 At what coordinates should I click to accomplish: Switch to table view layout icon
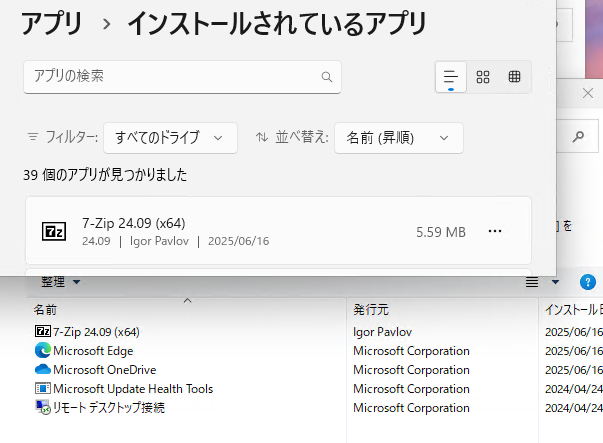click(x=514, y=77)
